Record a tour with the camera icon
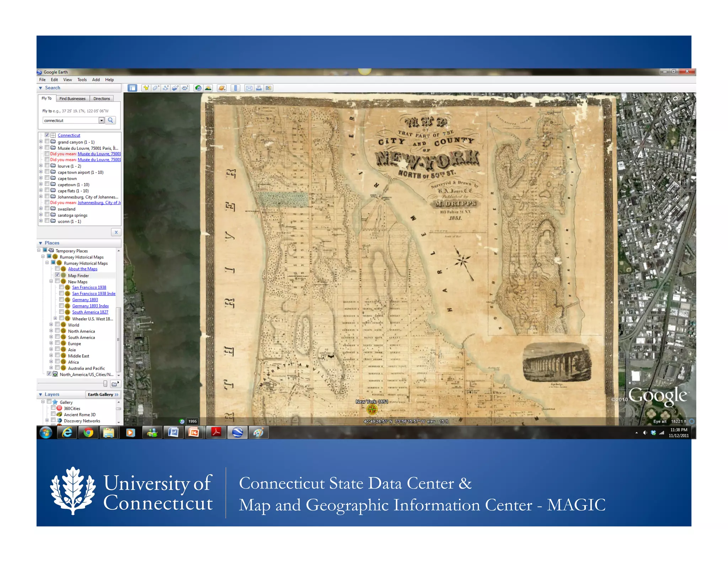 click(185, 88)
